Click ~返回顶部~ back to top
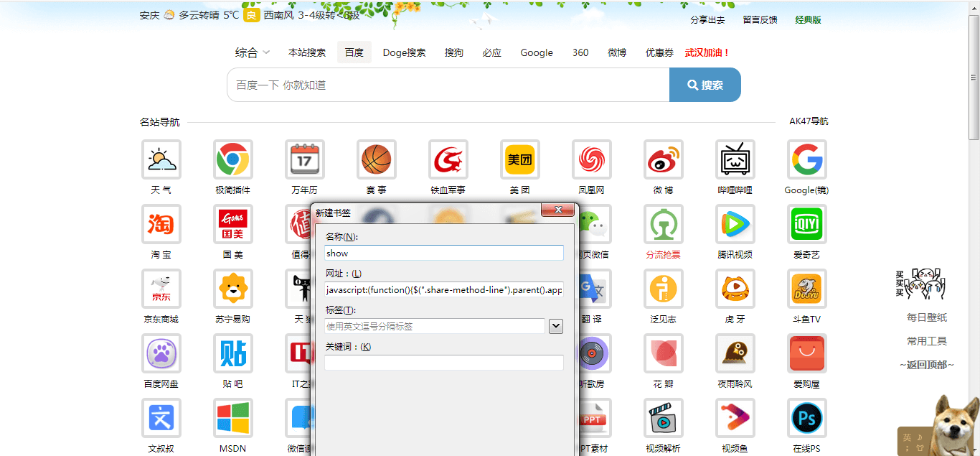The width and height of the screenshot is (980, 456). [927, 365]
